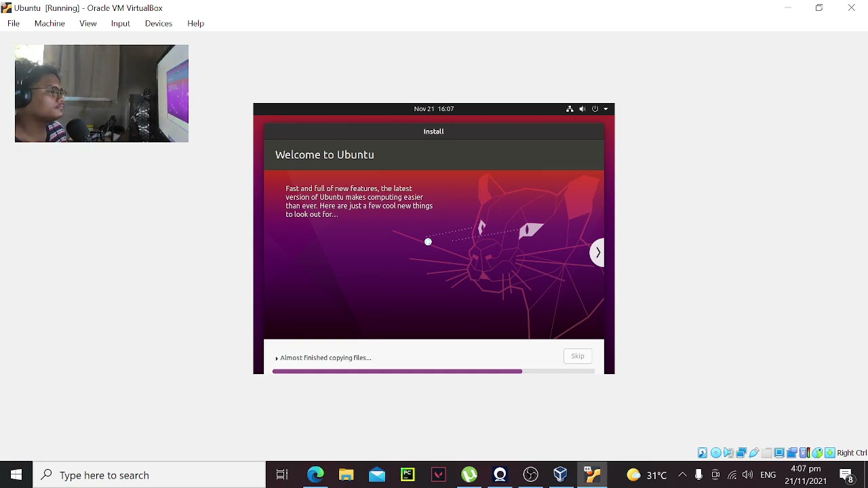Show hidden system tray icons
This screenshot has height=488, width=868.
pyautogui.click(x=682, y=475)
